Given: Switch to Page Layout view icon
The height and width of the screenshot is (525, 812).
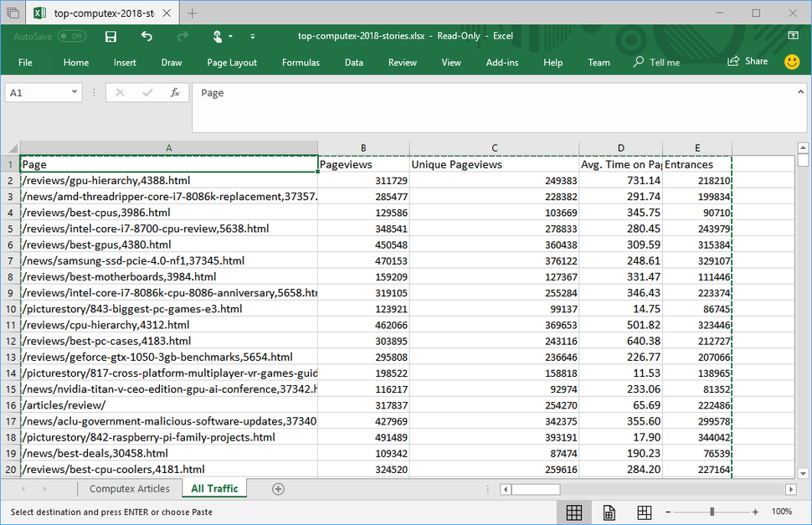Looking at the screenshot, I should coord(609,512).
